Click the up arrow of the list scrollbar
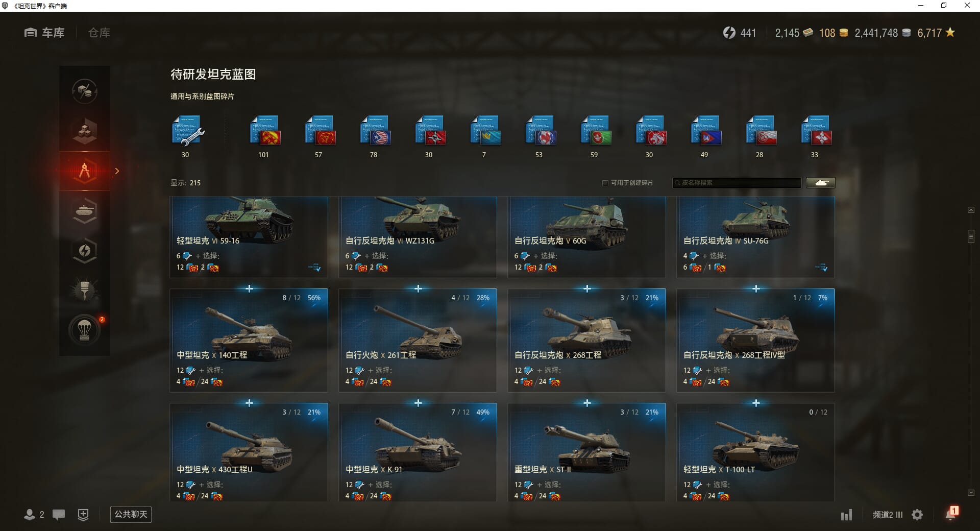Image resolution: width=980 pixels, height=531 pixels. [971, 210]
